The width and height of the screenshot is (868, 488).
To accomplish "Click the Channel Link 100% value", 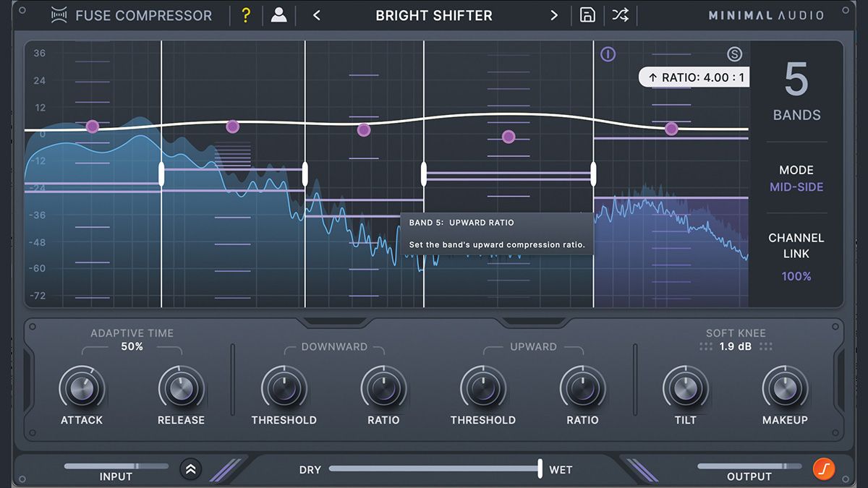I will pyautogui.click(x=796, y=275).
